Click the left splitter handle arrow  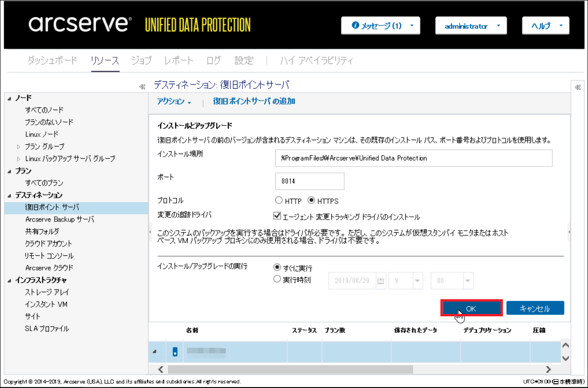150,233
